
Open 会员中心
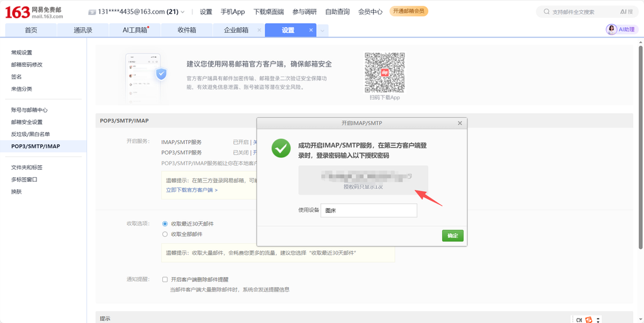click(x=370, y=12)
